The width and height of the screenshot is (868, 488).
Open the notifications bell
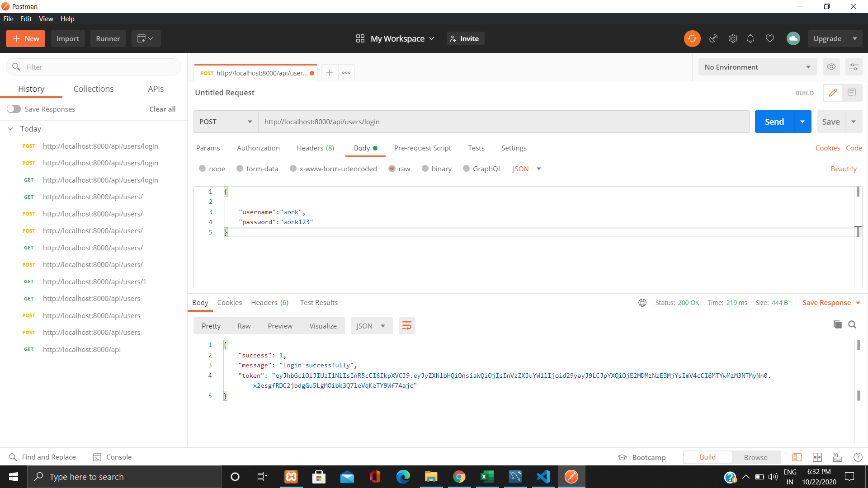pos(750,39)
